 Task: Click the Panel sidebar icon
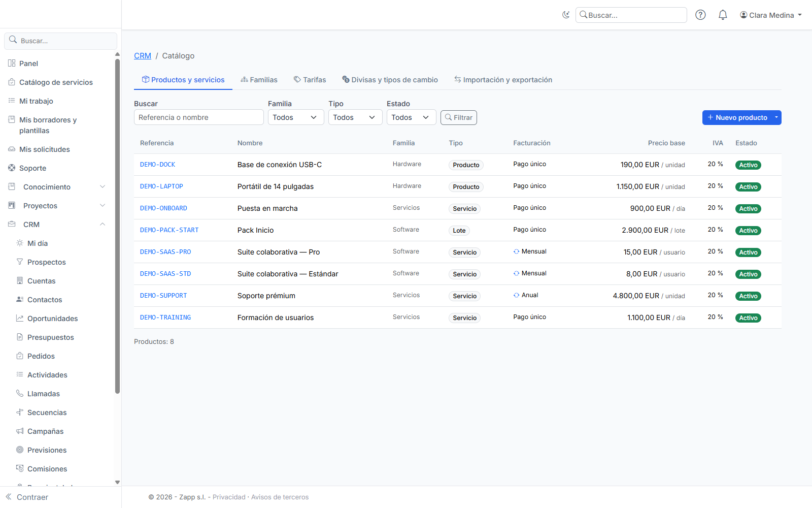(12, 63)
